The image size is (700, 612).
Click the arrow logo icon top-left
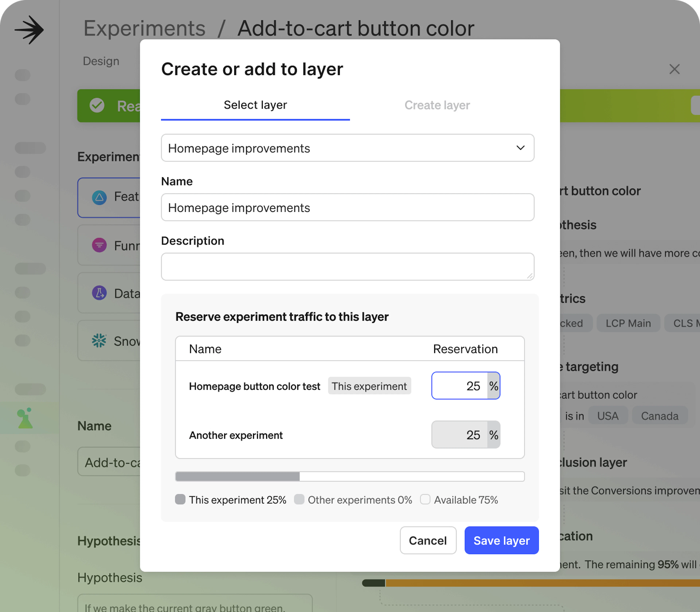pos(29,30)
